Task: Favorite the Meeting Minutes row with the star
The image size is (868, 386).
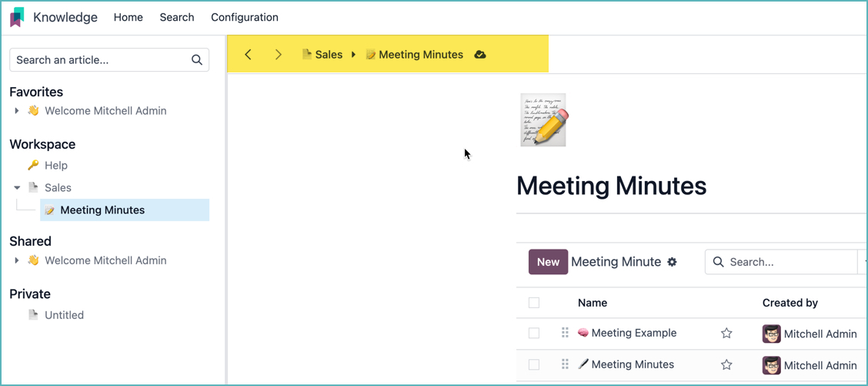Action: [726, 365]
